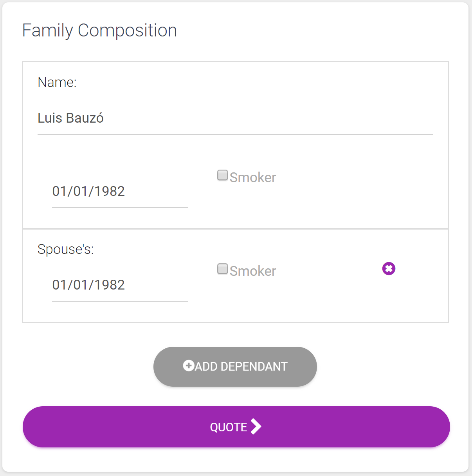Image resolution: width=472 pixels, height=476 pixels.
Task: Select the first '01' segment of the primary birth date
Action: click(x=60, y=191)
